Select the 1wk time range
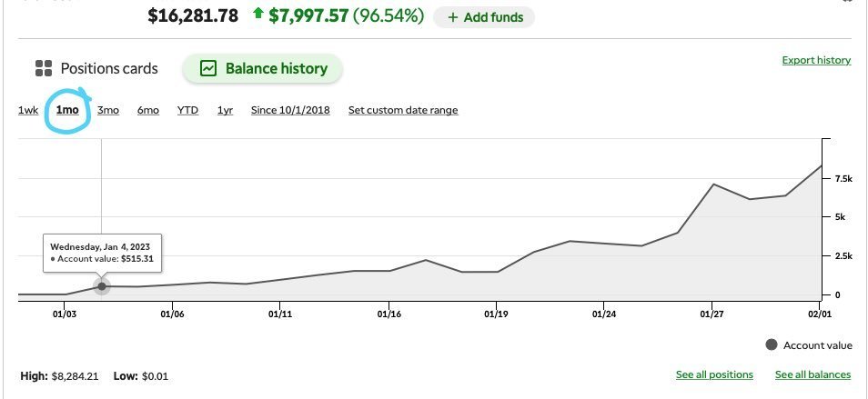 point(28,110)
